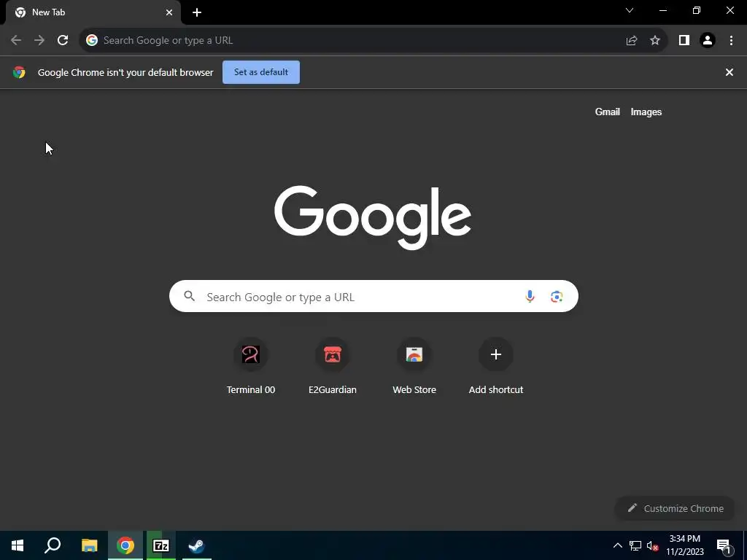Reload the page
Viewport: 747px width, 560px height.
point(63,41)
